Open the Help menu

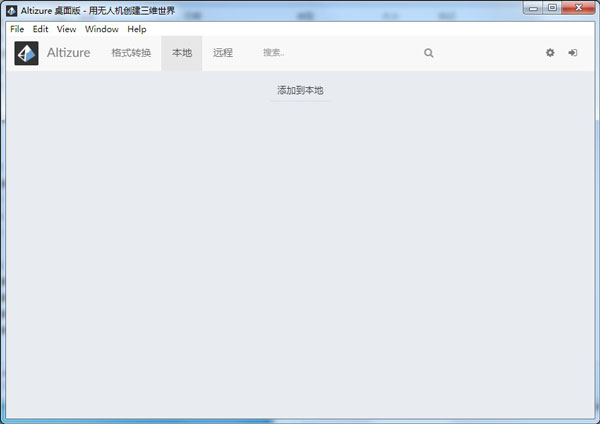137,29
